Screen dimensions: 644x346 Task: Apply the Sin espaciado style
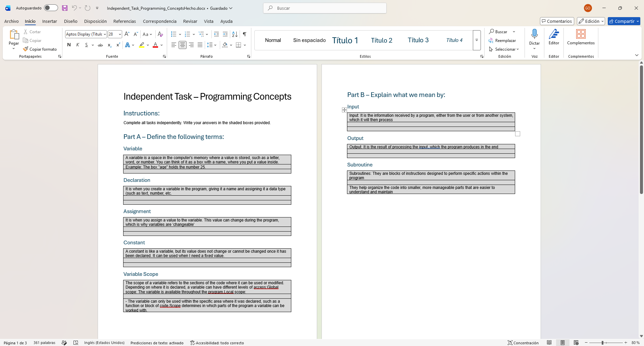point(309,40)
